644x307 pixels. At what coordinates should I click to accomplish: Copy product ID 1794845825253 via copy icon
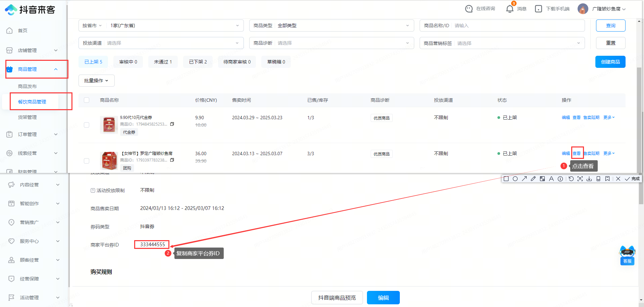[x=172, y=124]
